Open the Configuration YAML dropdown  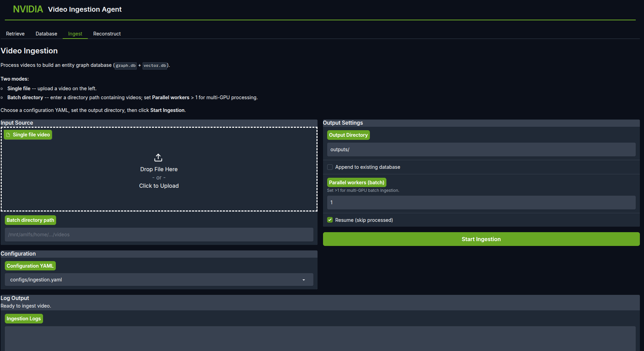[x=159, y=280]
